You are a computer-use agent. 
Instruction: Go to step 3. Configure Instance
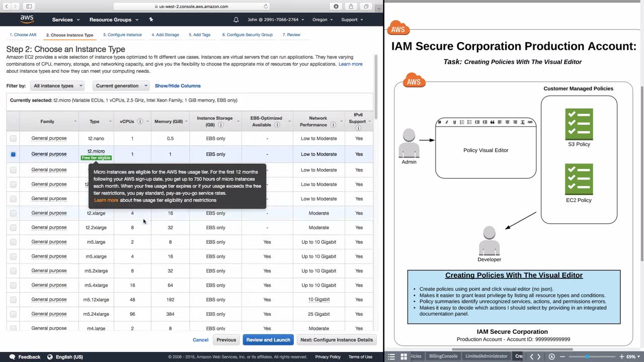[x=122, y=35]
